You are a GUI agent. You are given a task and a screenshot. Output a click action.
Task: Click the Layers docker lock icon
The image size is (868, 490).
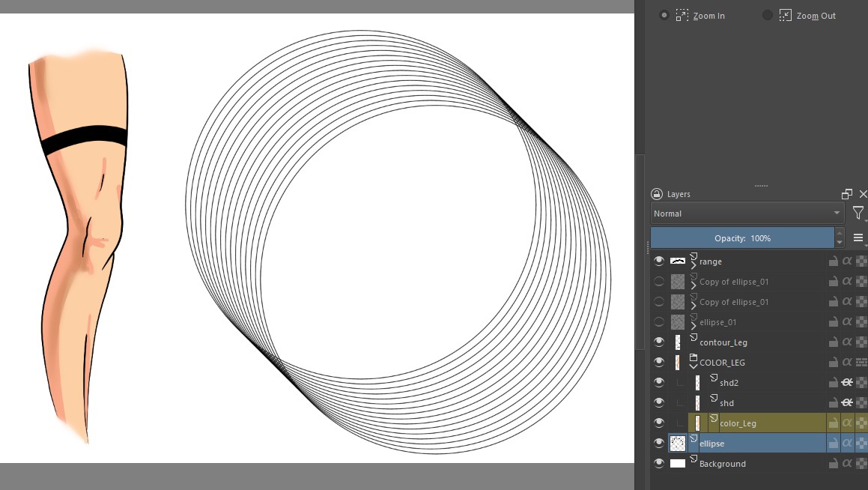point(657,194)
